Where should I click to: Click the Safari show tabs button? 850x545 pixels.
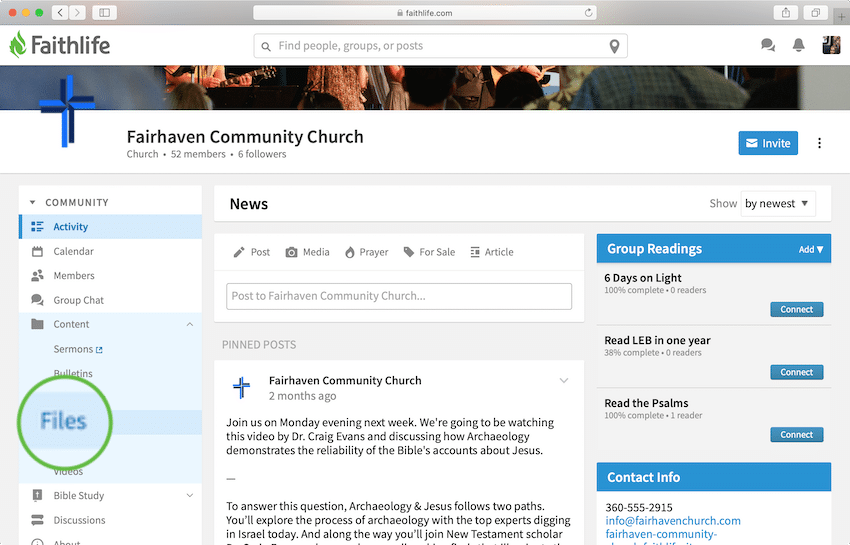coord(815,12)
